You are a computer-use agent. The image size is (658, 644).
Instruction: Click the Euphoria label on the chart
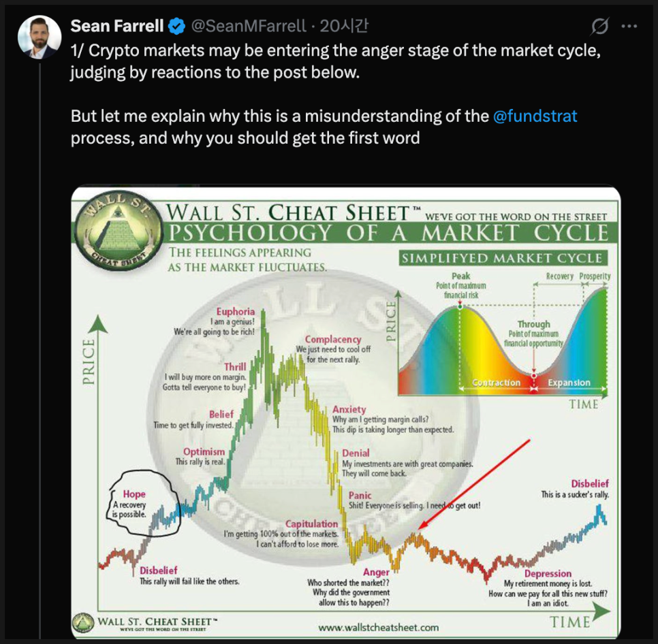click(x=235, y=312)
